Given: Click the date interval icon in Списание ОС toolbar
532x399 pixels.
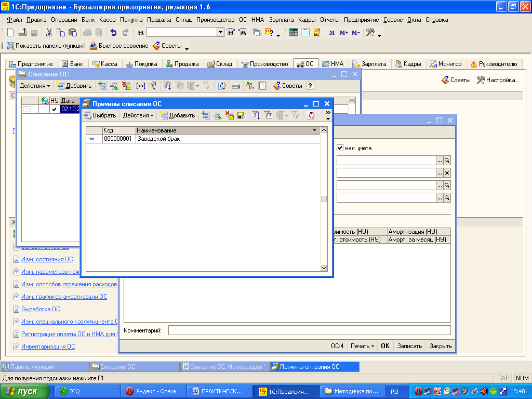Looking at the screenshot, I should 140,86.
